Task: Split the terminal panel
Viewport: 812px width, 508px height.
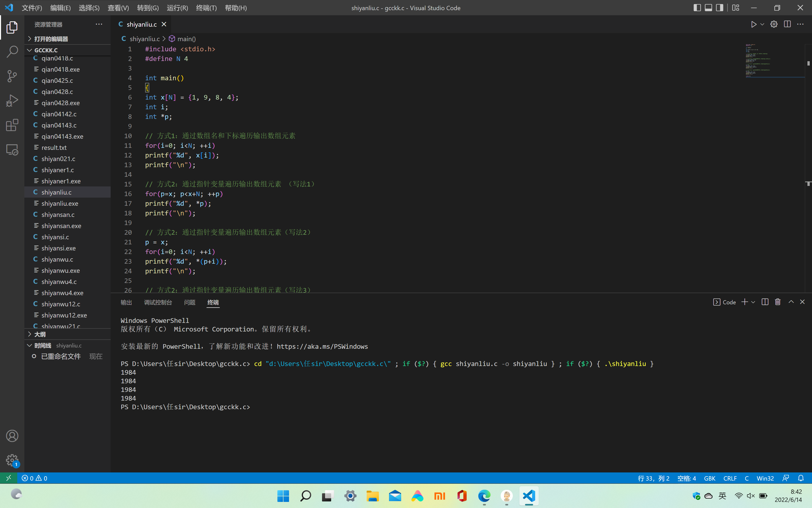Action: click(765, 302)
